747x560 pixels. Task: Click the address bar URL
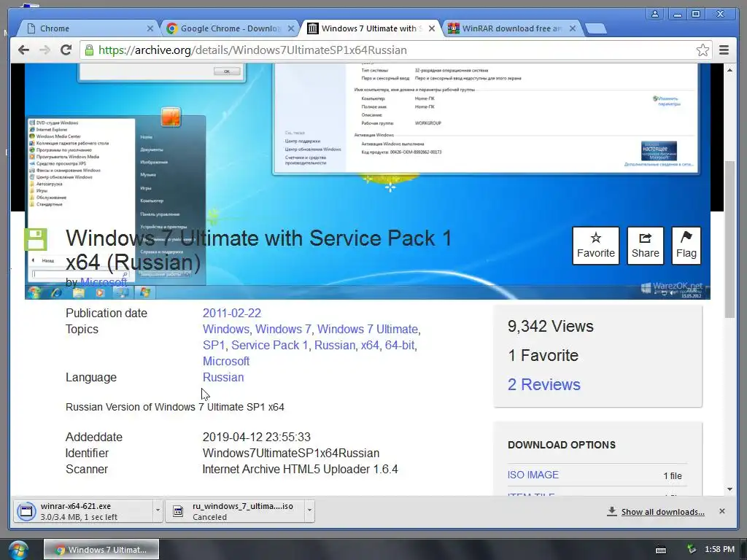(x=252, y=50)
